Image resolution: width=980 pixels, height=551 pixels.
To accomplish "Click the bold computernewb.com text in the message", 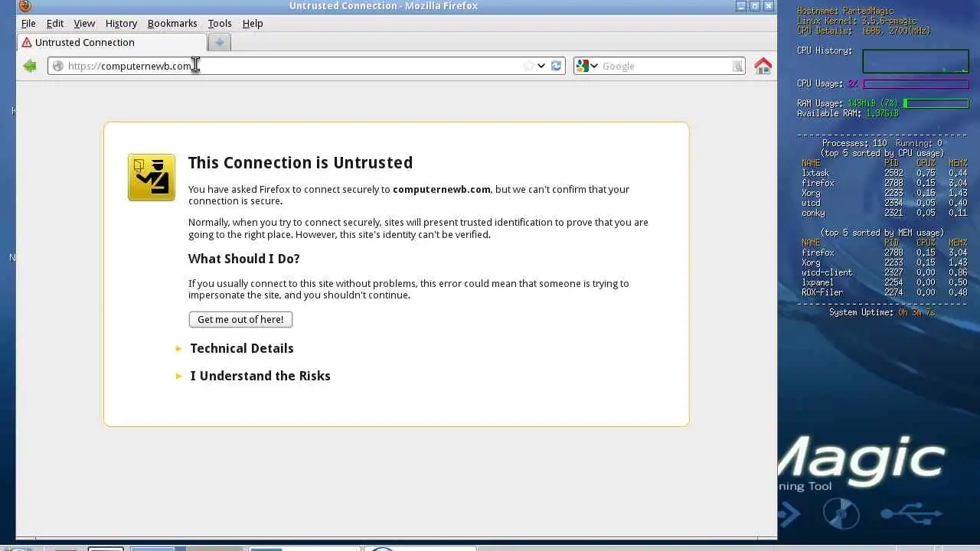I will click(x=442, y=189).
